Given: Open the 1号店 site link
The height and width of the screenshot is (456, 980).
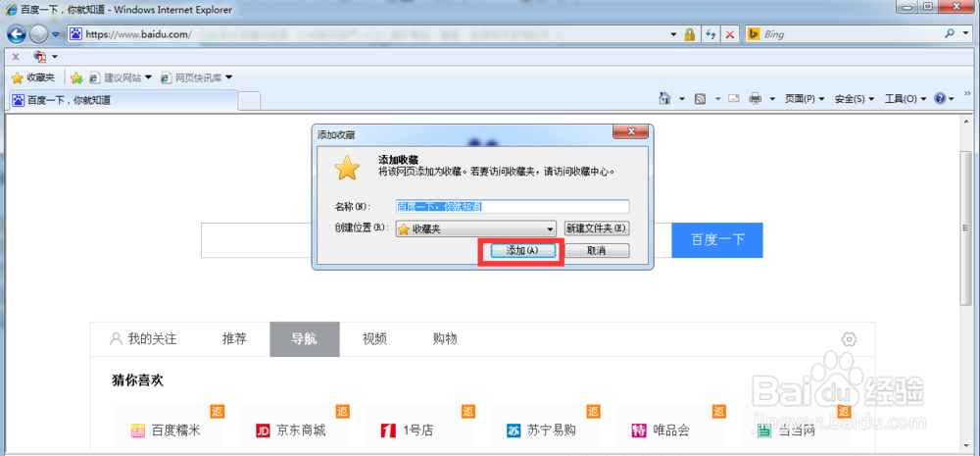Looking at the screenshot, I should coord(408,431).
